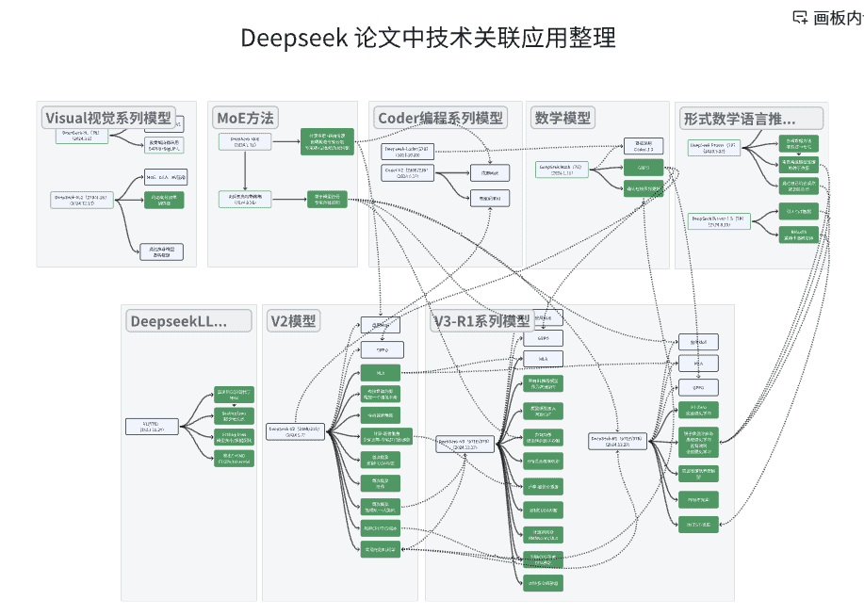Click the green MLA node in V2模型
Screen dimensions: 864x616
tap(381, 373)
